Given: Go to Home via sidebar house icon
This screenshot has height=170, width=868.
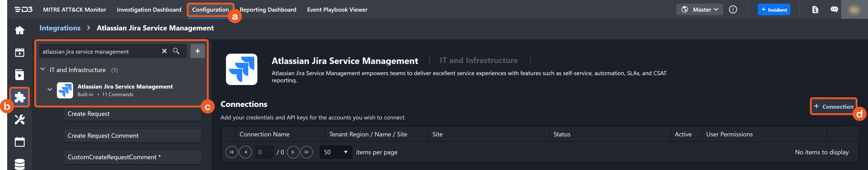Looking at the screenshot, I should [20, 30].
